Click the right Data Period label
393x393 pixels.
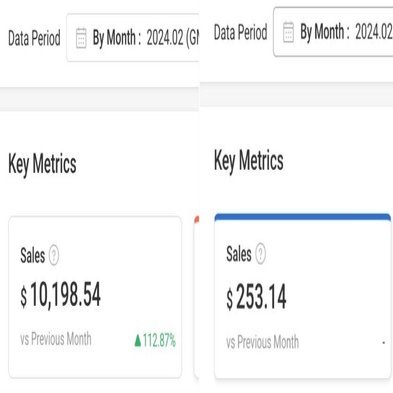[x=241, y=32]
